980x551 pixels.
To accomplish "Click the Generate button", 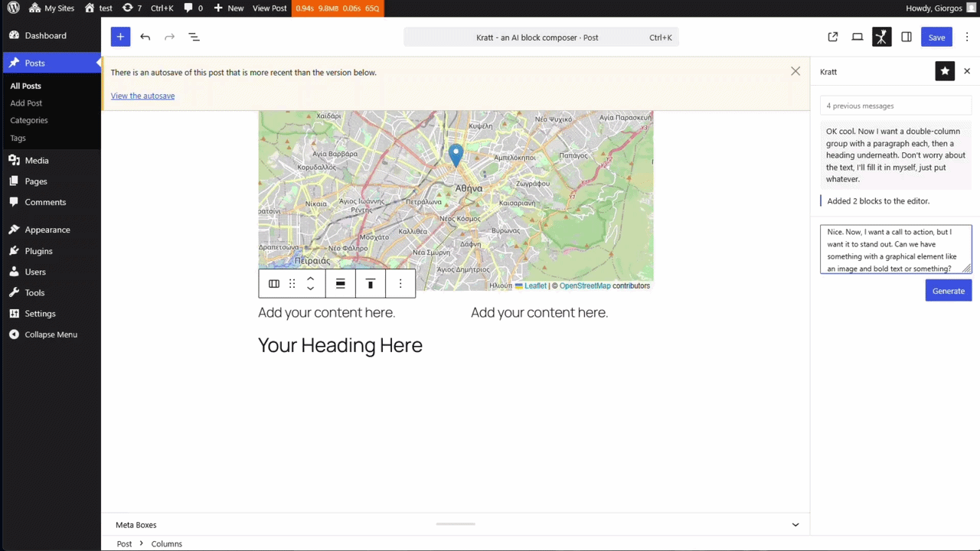I will (x=949, y=291).
